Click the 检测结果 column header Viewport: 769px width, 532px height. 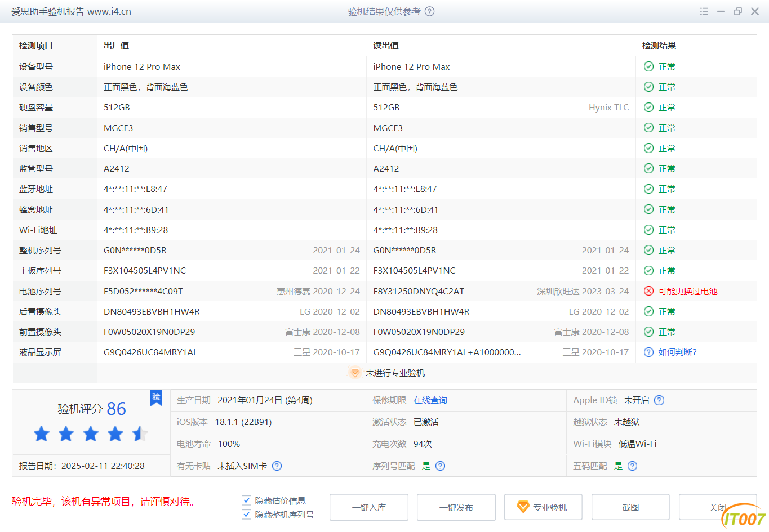[659, 46]
